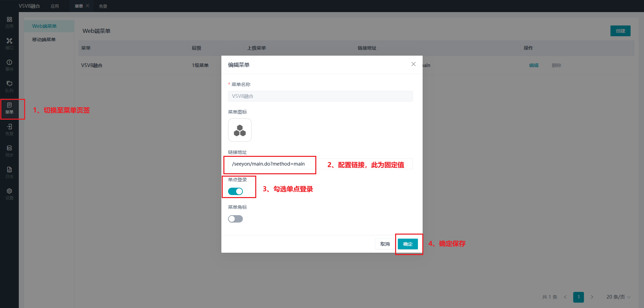Select the V5V8融合 cell in the table
The height and width of the screenshot is (308, 644).
click(x=92, y=65)
